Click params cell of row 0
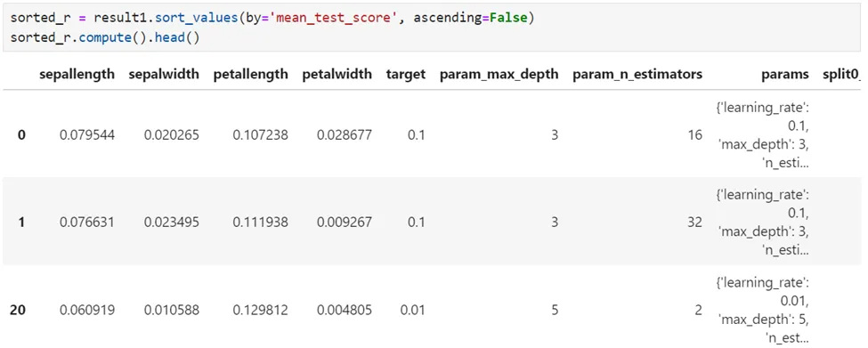 [x=763, y=134]
